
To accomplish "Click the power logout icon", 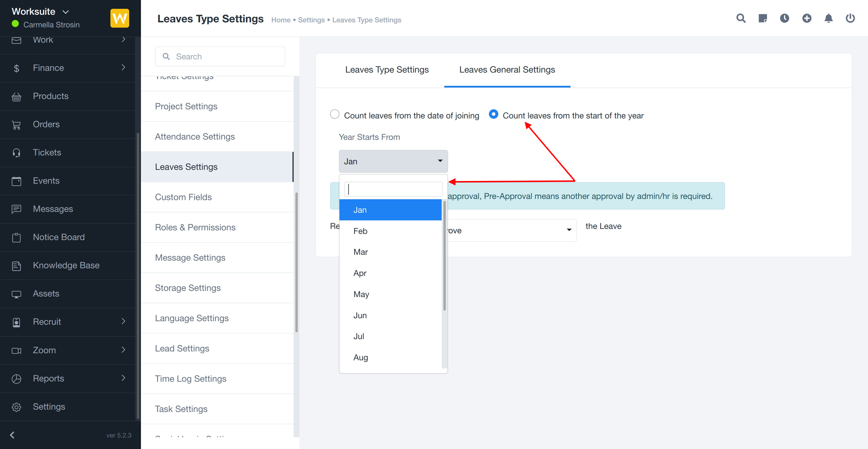I will (850, 18).
